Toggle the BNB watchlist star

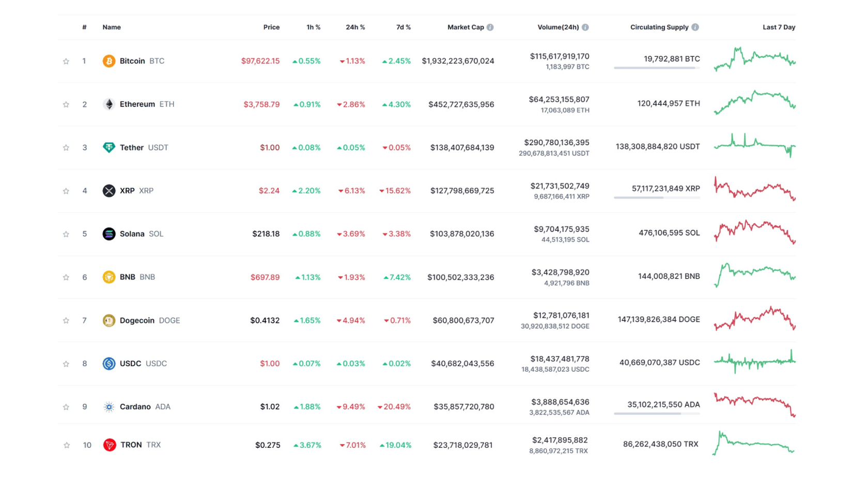[66, 277]
